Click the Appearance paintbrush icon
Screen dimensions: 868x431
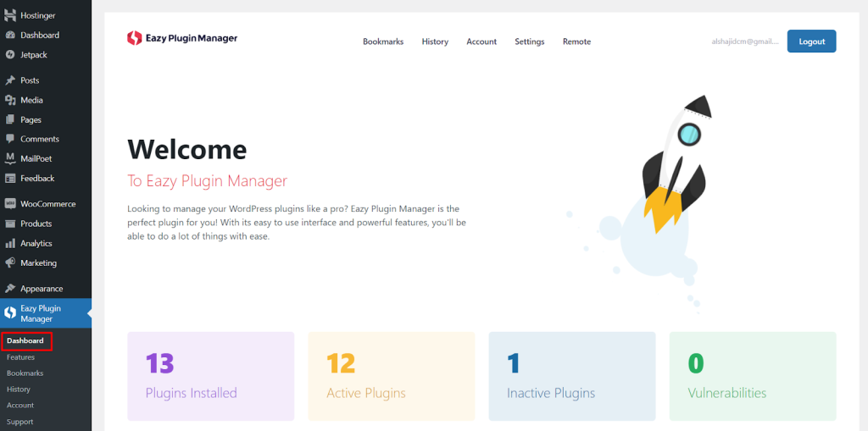tap(10, 288)
